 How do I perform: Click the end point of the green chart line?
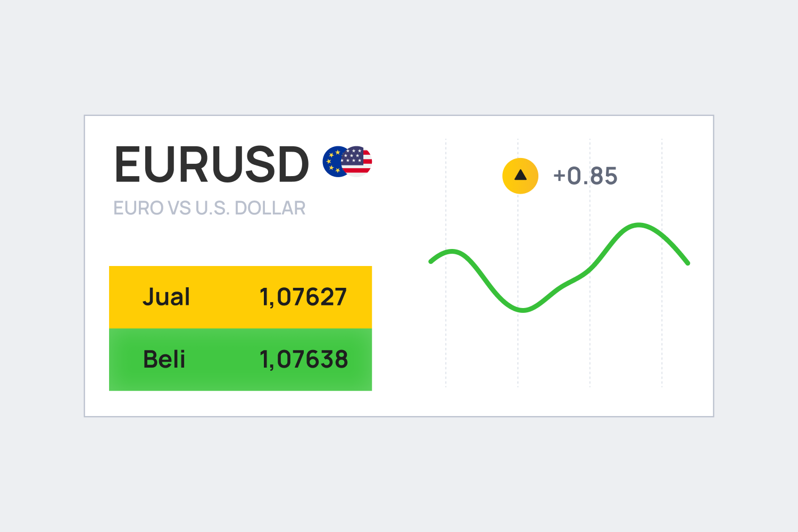click(687, 263)
